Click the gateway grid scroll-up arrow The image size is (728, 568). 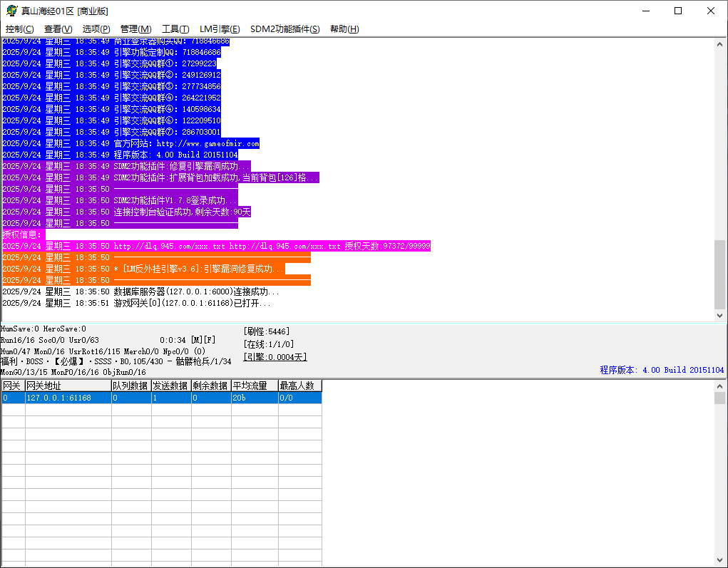tap(720, 386)
